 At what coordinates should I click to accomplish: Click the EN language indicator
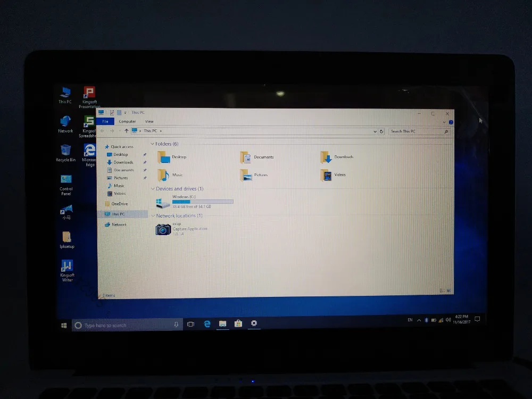(x=410, y=320)
